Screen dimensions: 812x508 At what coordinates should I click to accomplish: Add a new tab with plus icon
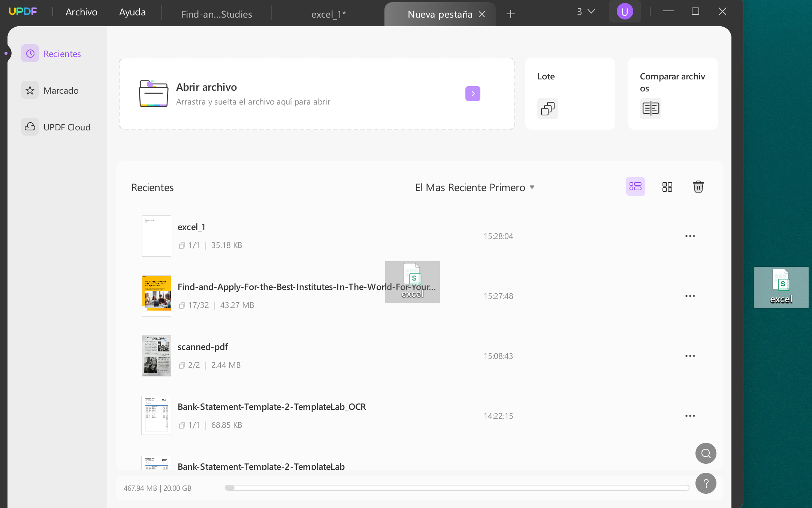tap(510, 14)
